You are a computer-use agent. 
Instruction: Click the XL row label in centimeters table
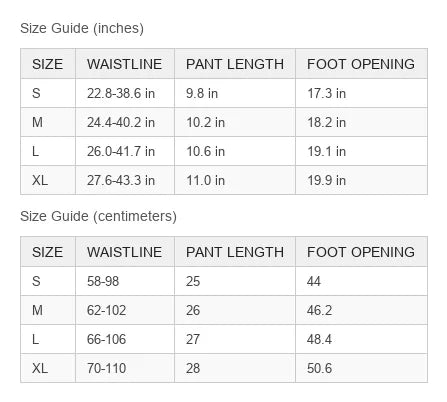48,368
